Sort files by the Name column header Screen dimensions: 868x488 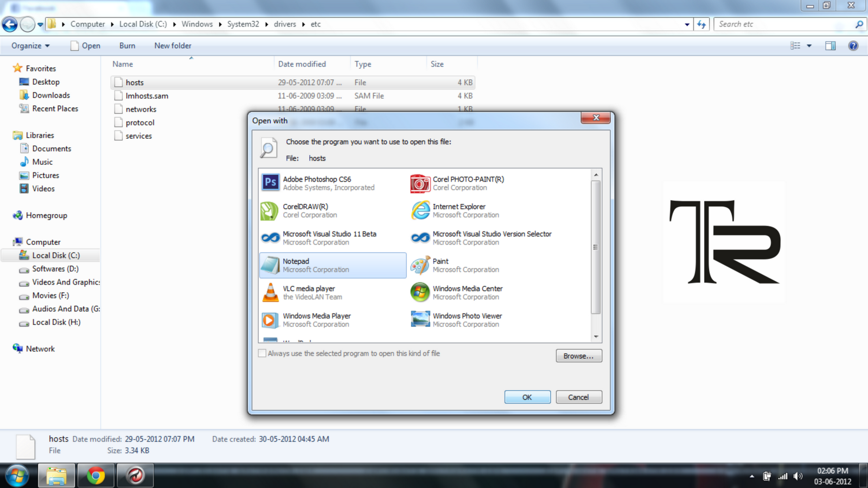pyautogui.click(x=192, y=64)
